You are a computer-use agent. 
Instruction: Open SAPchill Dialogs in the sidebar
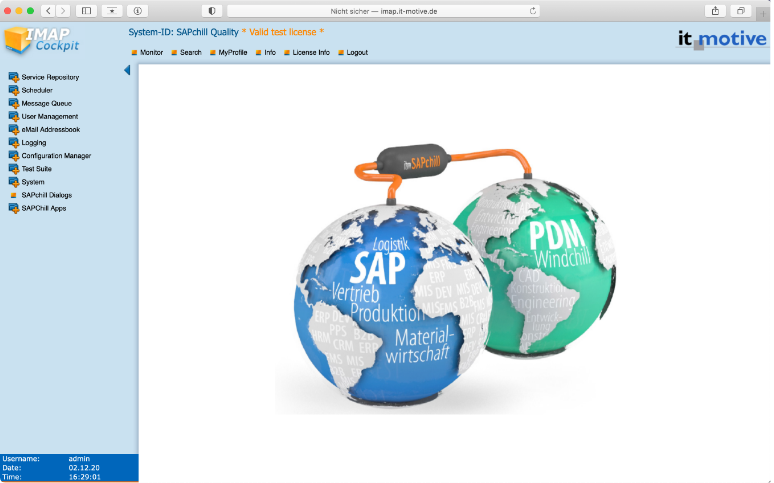(47, 195)
